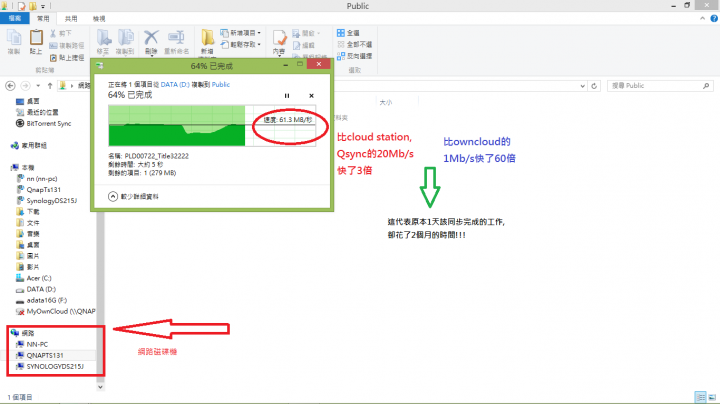Switch to the Home ribbon tab
The width and height of the screenshot is (720, 404).
click(x=43, y=18)
